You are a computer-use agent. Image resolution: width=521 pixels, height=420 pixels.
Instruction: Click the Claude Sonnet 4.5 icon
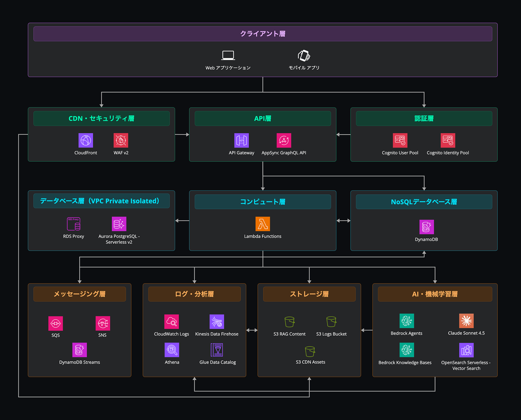pyautogui.click(x=466, y=321)
